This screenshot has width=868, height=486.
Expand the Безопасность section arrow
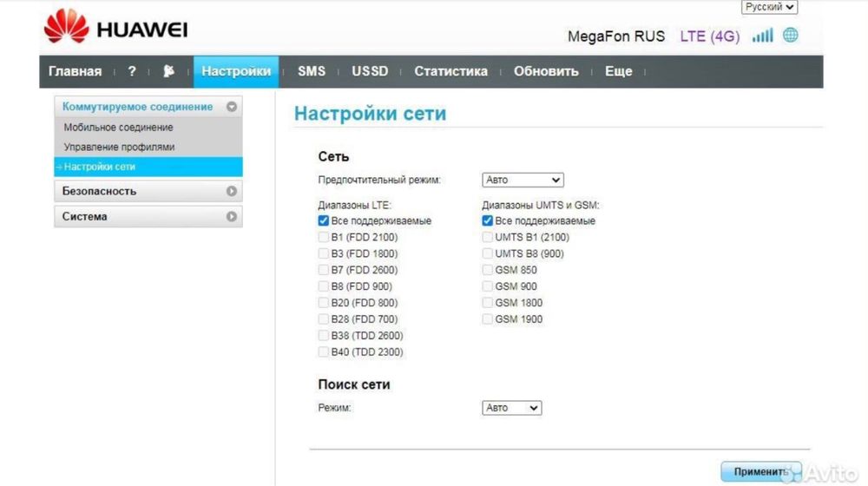click(232, 191)
